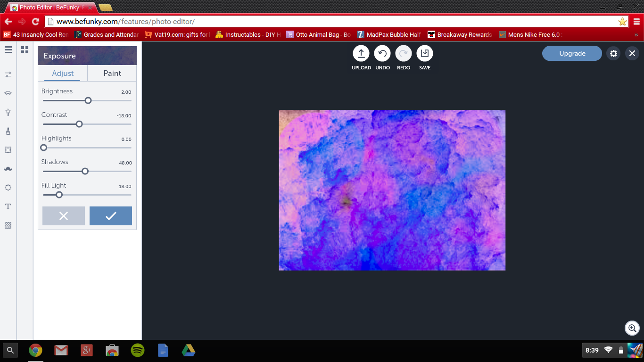Open the Instructables bookmark
The height and width of the screenshot is (362, 644).
tap(248, 34)
